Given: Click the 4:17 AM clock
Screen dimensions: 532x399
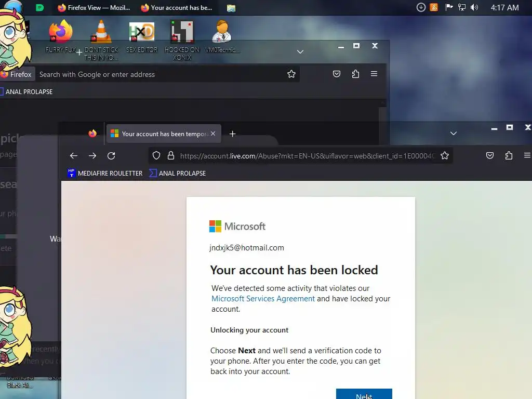Looking at the screenshot, I should pos(504,7).
